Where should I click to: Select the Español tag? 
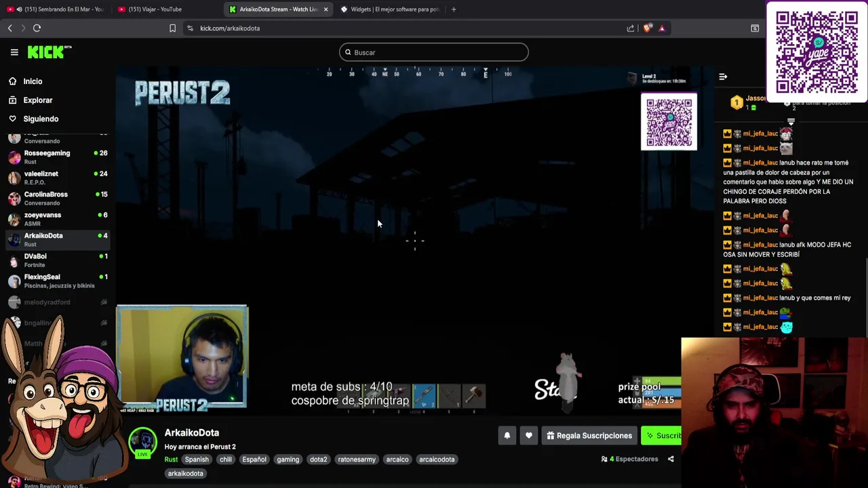254,460
